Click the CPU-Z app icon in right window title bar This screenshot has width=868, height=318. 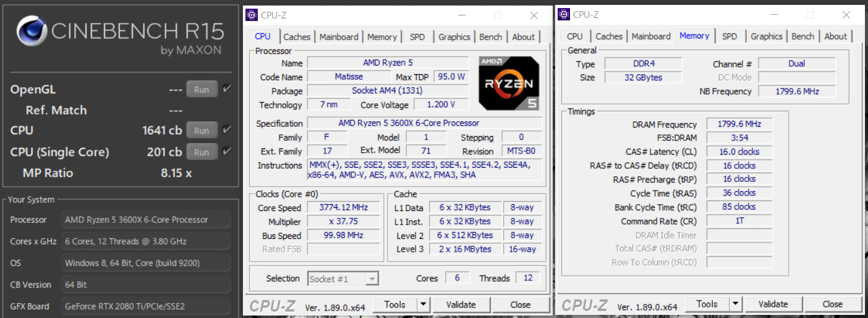pyautogui.click(x=564, y=15)
